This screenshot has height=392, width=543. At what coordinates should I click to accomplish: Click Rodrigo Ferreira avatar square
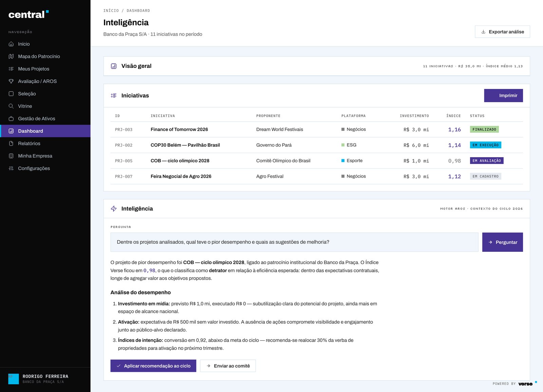[14, 379]
